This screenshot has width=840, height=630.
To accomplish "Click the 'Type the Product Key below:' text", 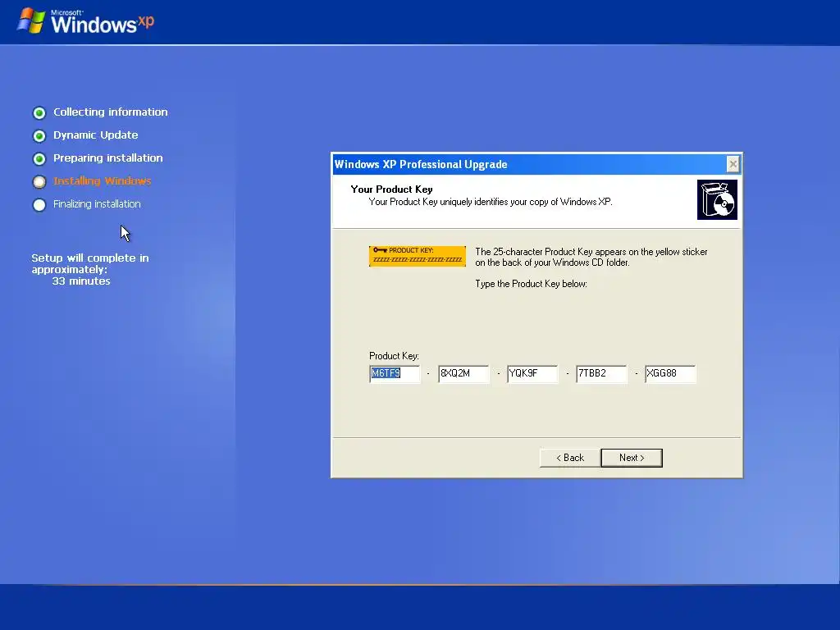I will (x=531, y=284).
